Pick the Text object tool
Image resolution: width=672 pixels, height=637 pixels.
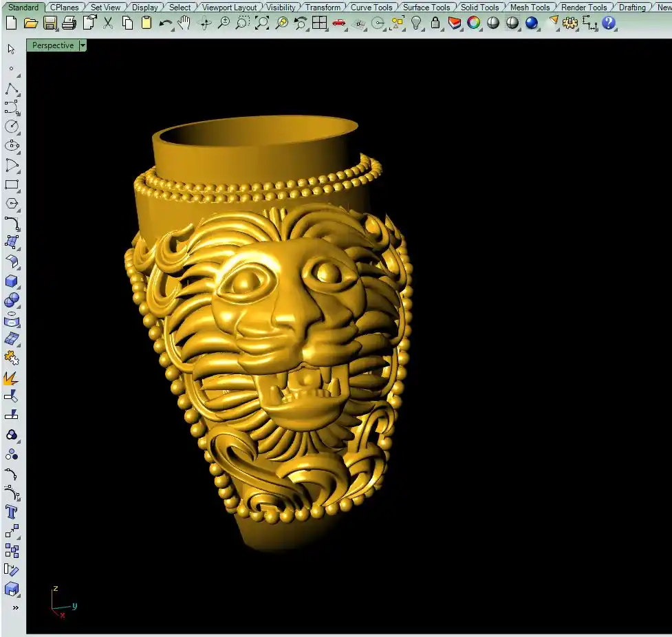point(12,512)
